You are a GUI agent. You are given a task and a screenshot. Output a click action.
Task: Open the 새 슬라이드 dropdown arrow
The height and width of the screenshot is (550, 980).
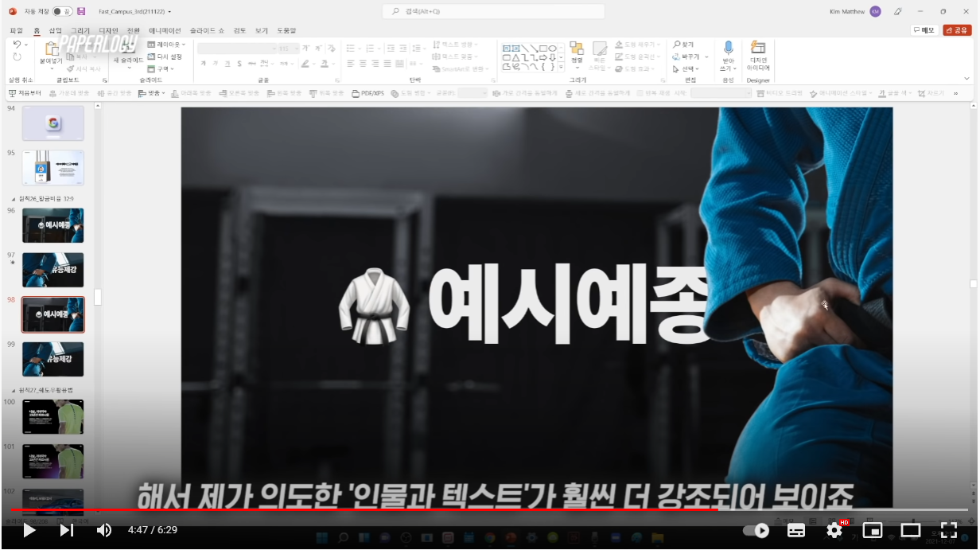[x=128, y=68]
